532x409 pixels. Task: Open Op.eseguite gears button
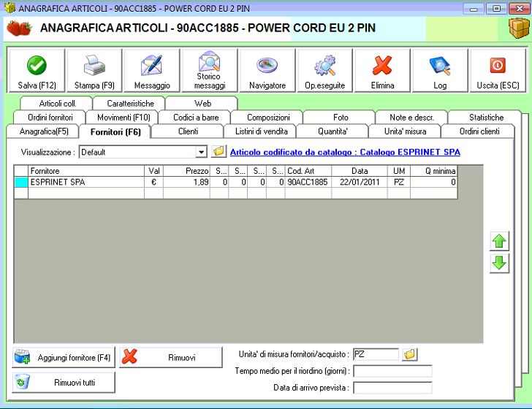coord(325,71)
